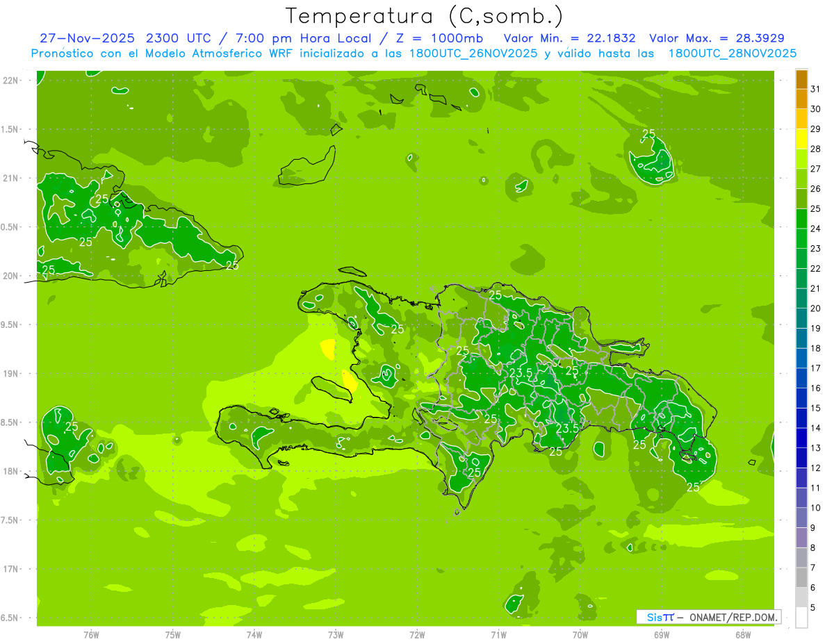
Task: Click the '70W' longitude axis label
Action: (580, 634)
